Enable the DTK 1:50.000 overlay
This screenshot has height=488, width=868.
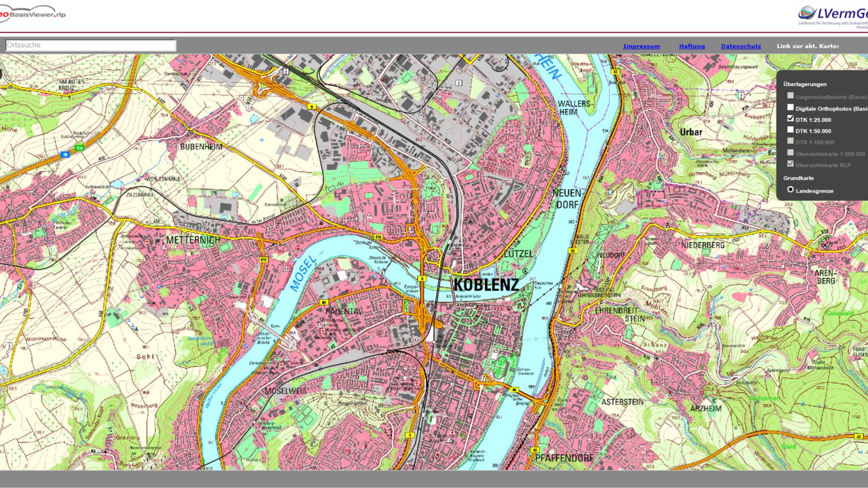(x=790, y=129)
